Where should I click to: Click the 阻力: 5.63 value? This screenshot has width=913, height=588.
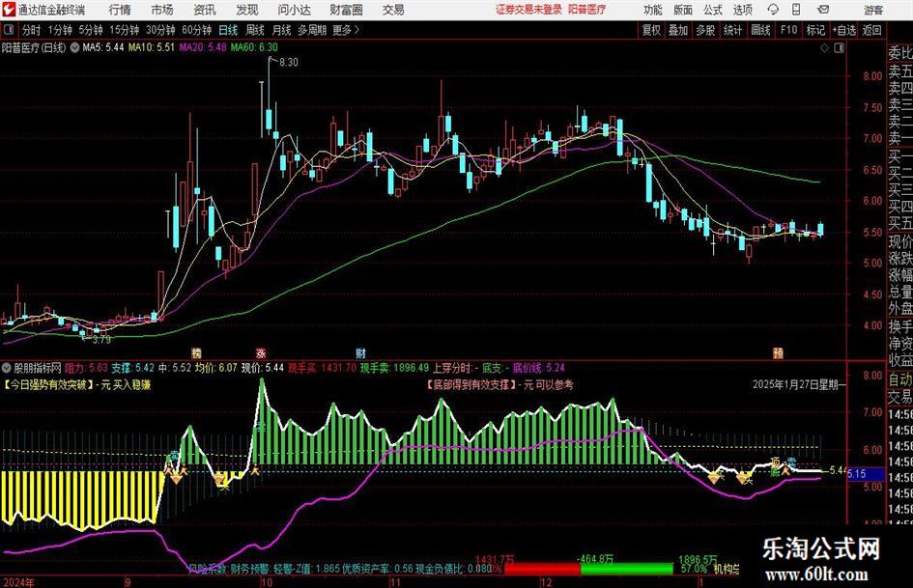[x=86, y=368]
